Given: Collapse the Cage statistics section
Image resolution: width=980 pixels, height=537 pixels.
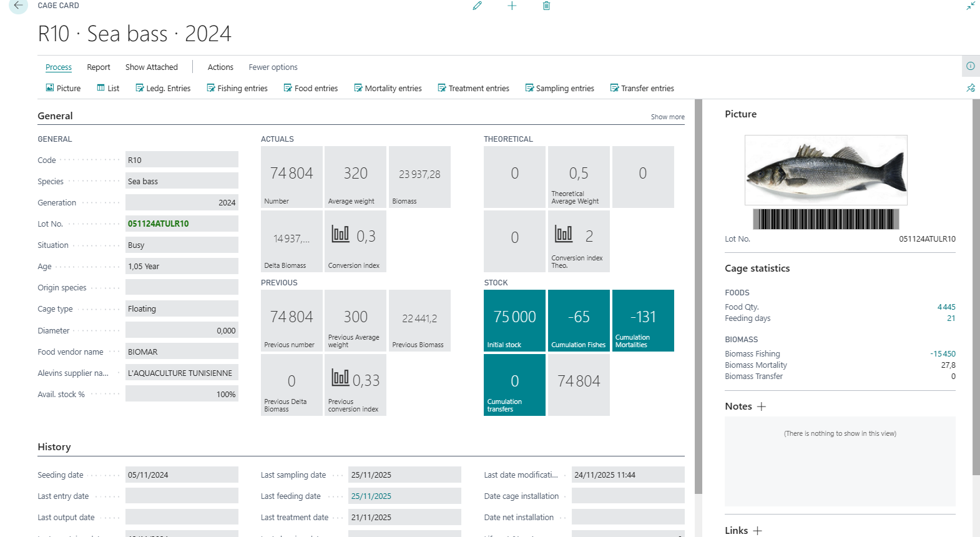Looking at the screenshot, I should 757,268.
